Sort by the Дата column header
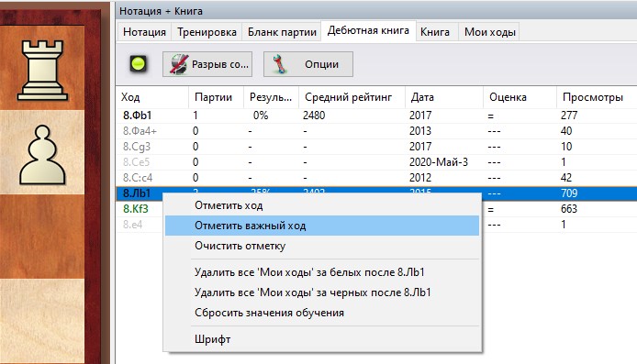Screen dimensions: 637x364 point(444,97)
